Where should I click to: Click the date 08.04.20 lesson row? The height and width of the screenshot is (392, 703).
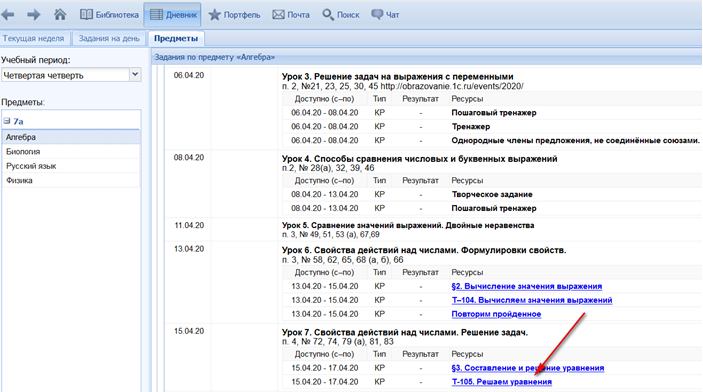coord(189,157)
